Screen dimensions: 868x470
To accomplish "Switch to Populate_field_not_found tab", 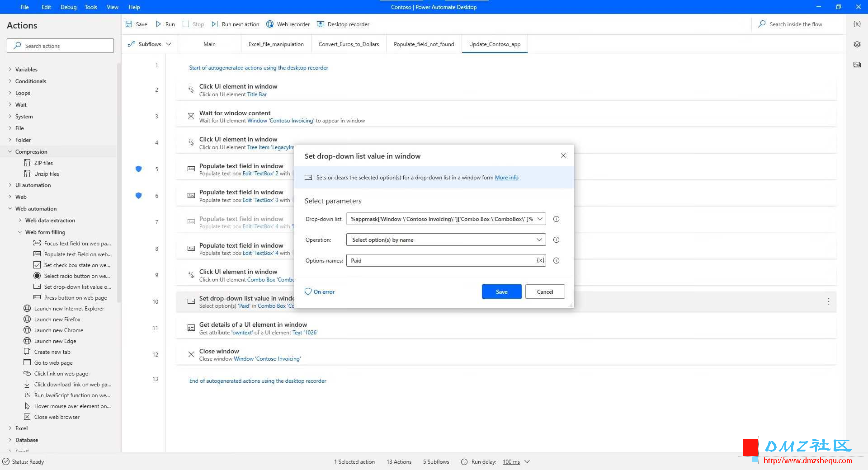I will point(424,44).
